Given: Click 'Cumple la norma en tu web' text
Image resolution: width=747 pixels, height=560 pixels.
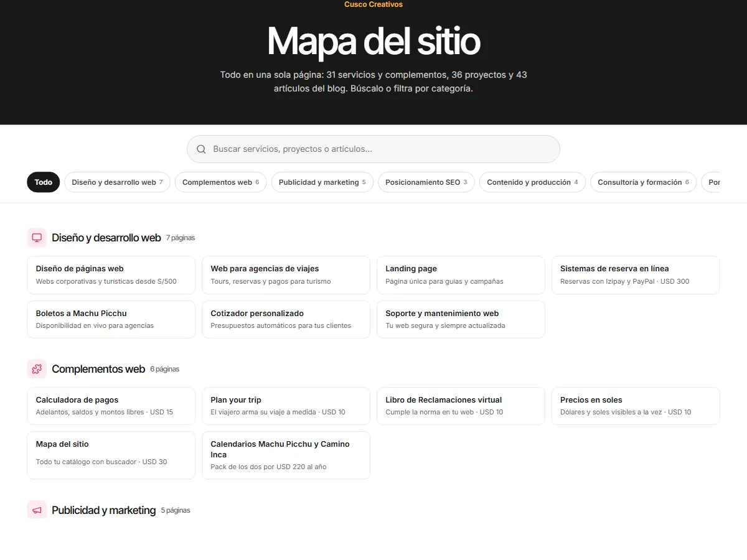Looking at the screenshot, I should (x=430, y=412).
